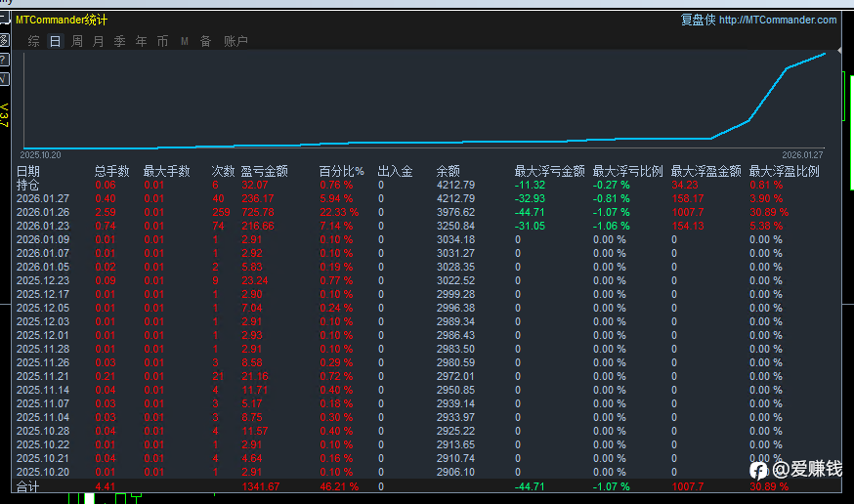
Task: Select the 2025.10.20 date row
Action: tap(426, 472)
